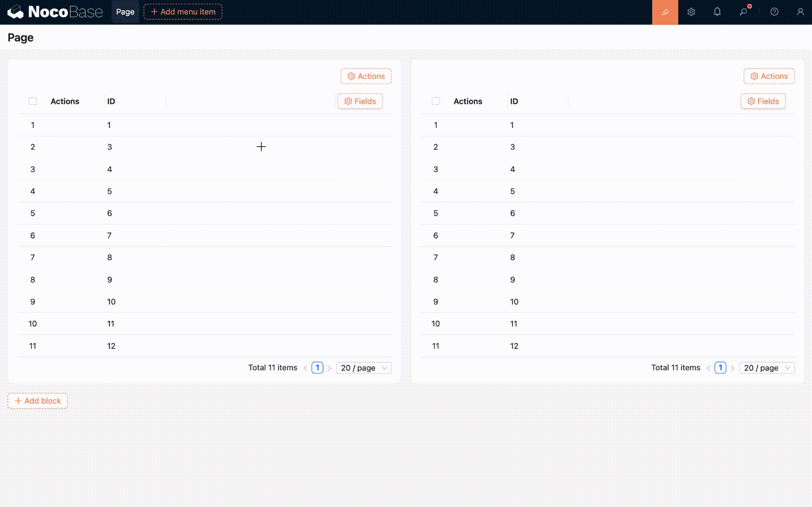Check select-all checkbox in left table
Viewport: 812px width, 507px height.
tap(33, 101)
